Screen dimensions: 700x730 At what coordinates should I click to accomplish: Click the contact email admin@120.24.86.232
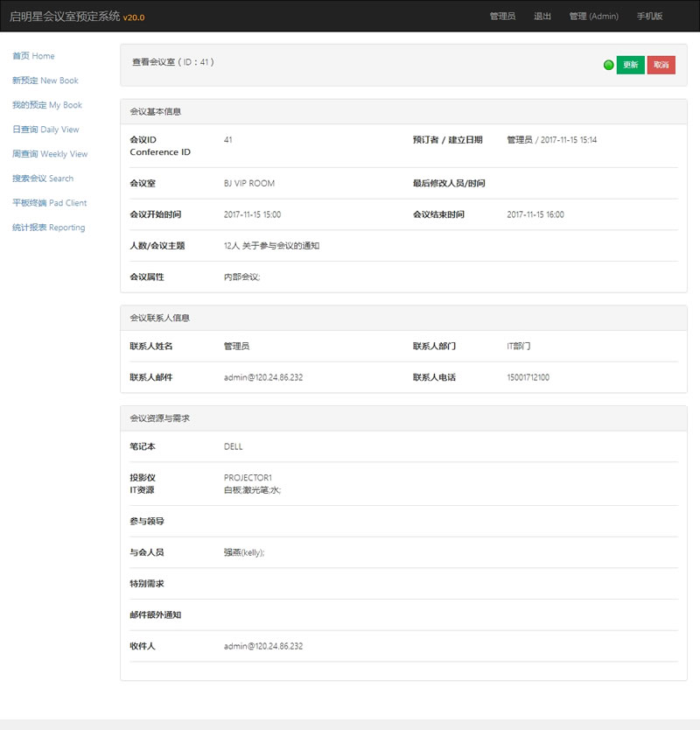(262, 376)
